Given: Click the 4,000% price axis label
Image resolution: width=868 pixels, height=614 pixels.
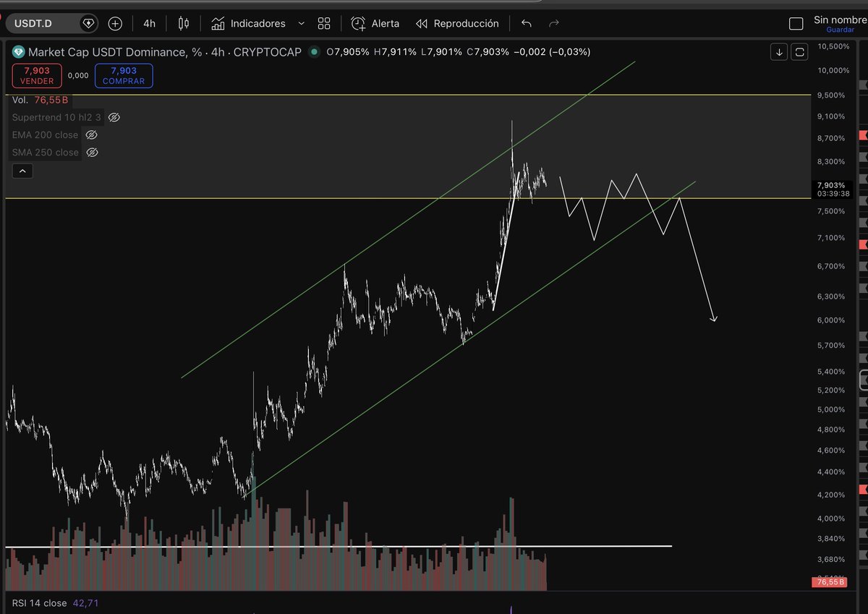Looking at the screenshot, I should (832, 519).
